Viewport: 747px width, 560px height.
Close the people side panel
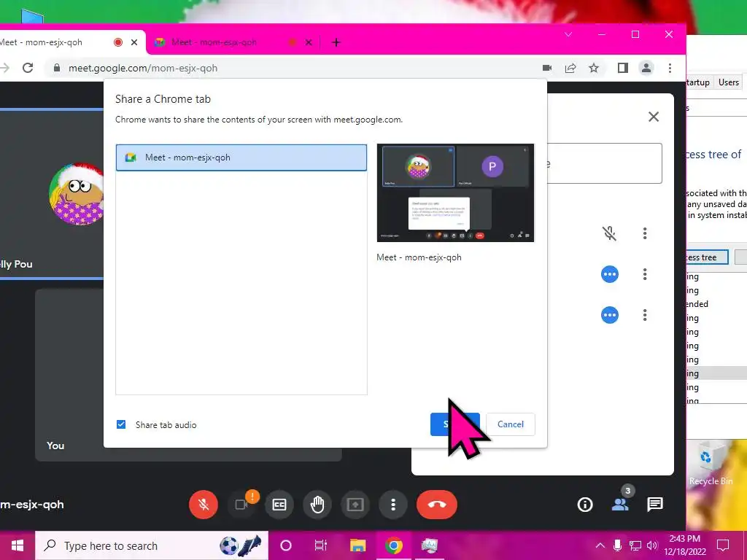[654, 117]
